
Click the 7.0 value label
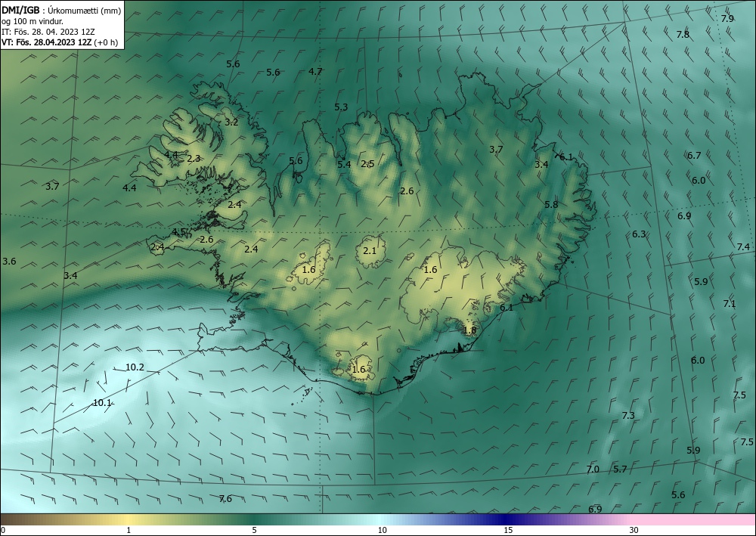coord(593,469)
